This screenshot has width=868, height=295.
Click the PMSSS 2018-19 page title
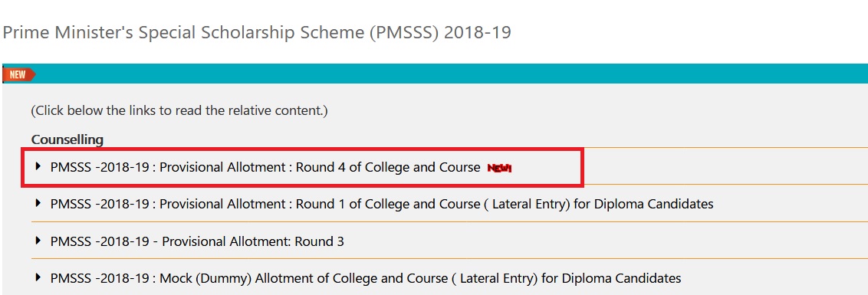pos(257,33)
